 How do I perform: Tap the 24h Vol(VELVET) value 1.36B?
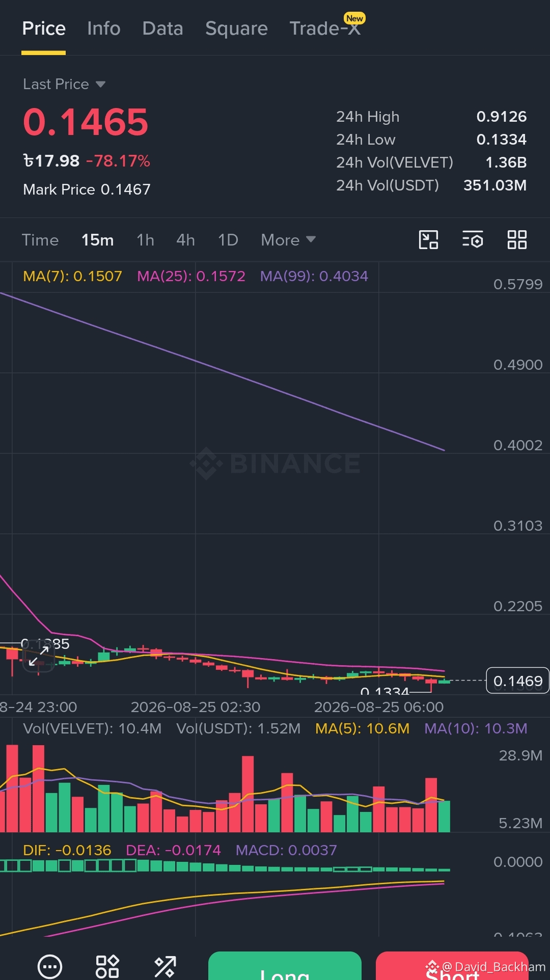click(506, 162)
